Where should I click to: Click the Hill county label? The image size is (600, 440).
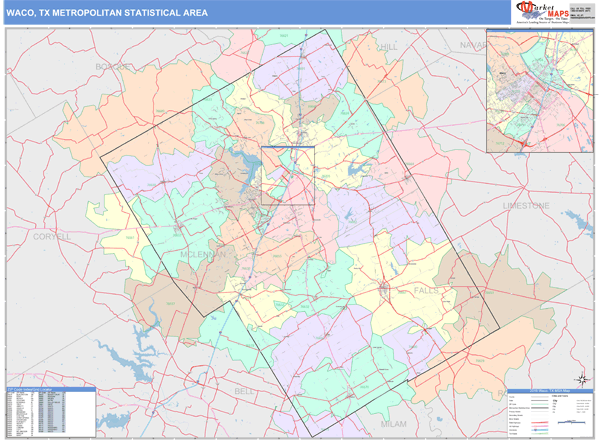pos(390,47)
